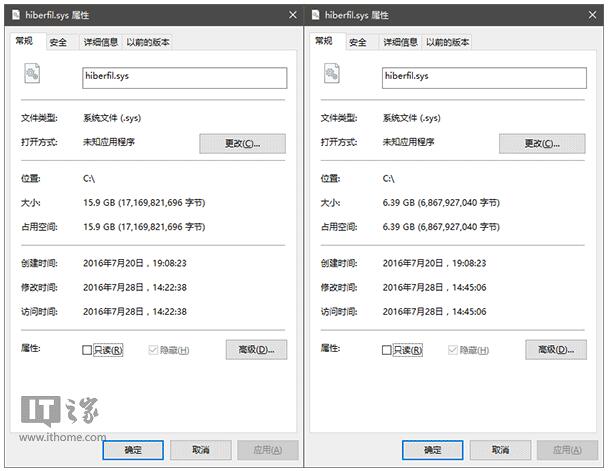
Task: Click 取消 button in left window
Action: 201,450
